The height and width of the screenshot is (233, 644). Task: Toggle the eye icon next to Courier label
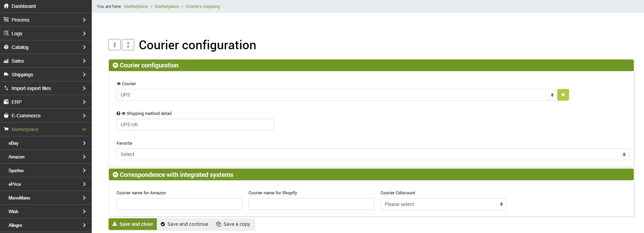tap(119, 84)
